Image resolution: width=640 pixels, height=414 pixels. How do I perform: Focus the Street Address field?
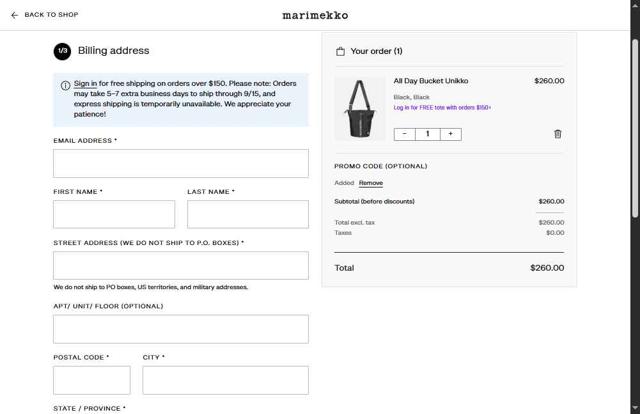point(181,265)
